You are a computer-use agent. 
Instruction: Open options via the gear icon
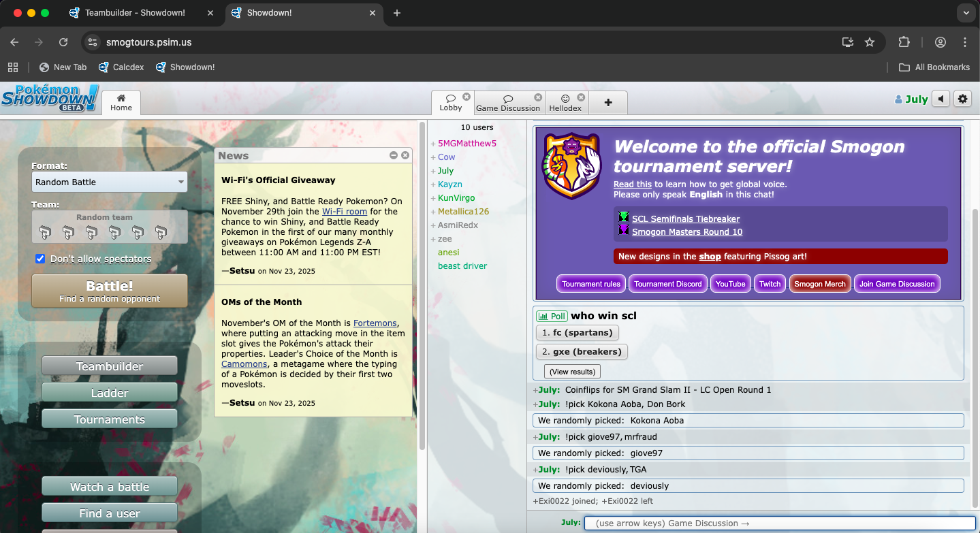tap(962, 99)
